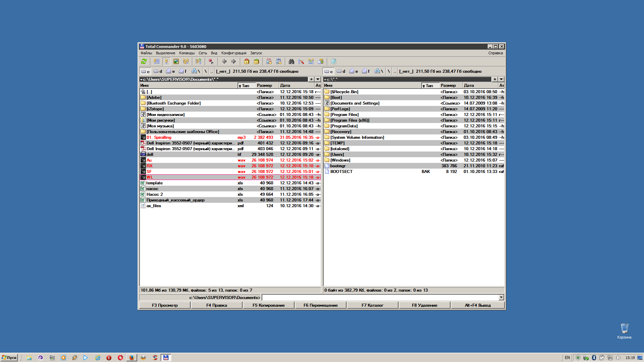Open the Справка menu
This screenshot has width=644, height=362.
495,53
